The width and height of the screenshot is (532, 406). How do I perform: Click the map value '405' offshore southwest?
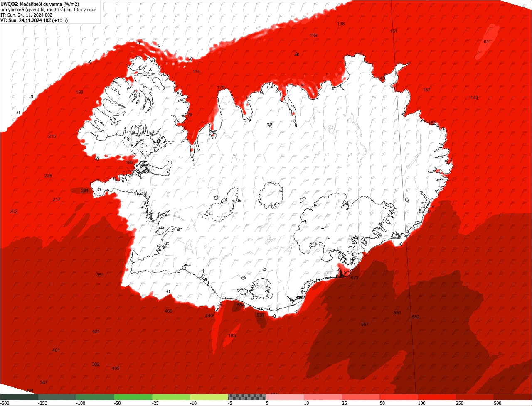116,368
